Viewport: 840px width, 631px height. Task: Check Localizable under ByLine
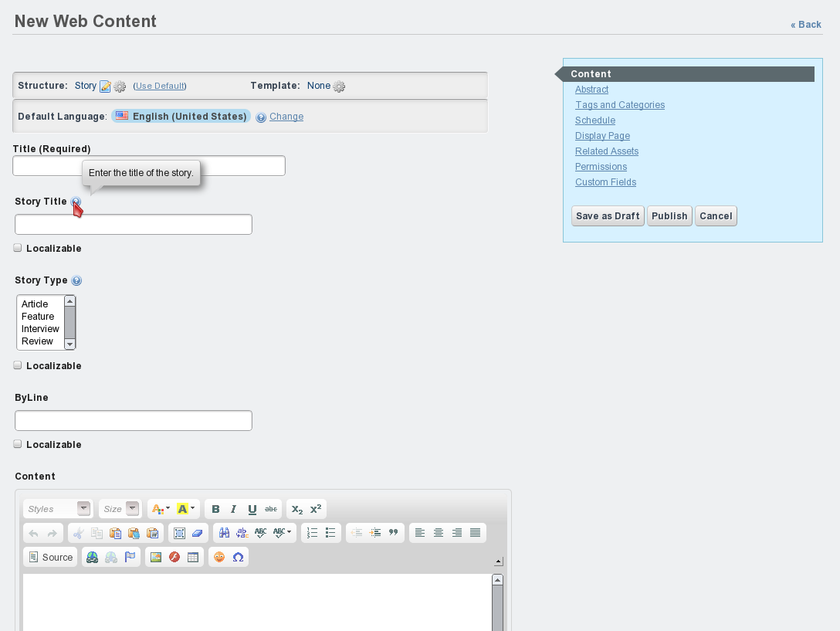(18, 444)
